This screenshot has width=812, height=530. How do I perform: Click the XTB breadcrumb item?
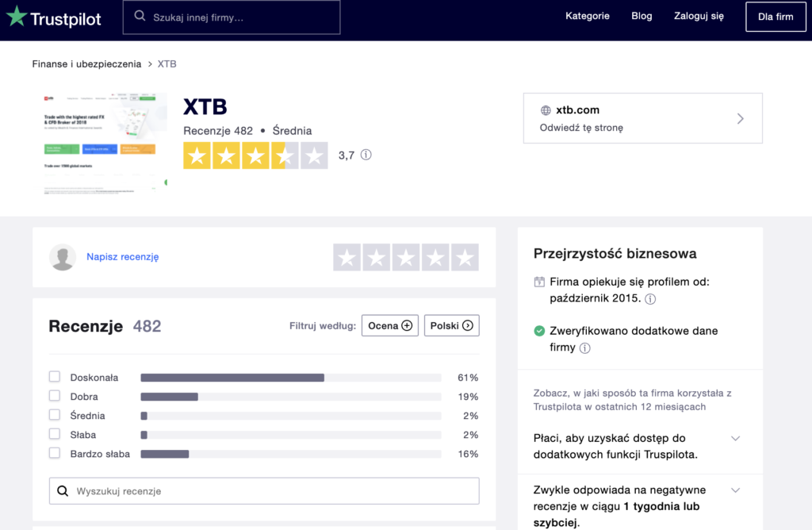[167, 64]
